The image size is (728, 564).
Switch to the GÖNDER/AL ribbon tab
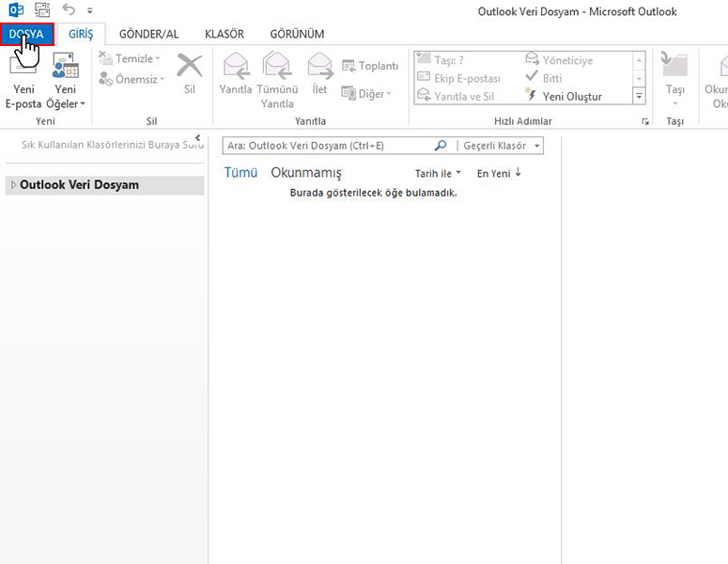[148, 34]
